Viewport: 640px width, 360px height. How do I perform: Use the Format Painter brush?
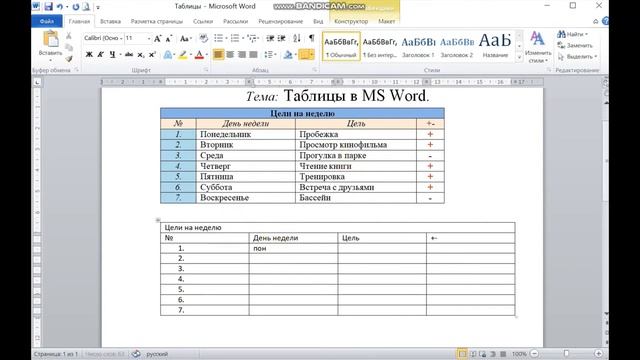69,59
